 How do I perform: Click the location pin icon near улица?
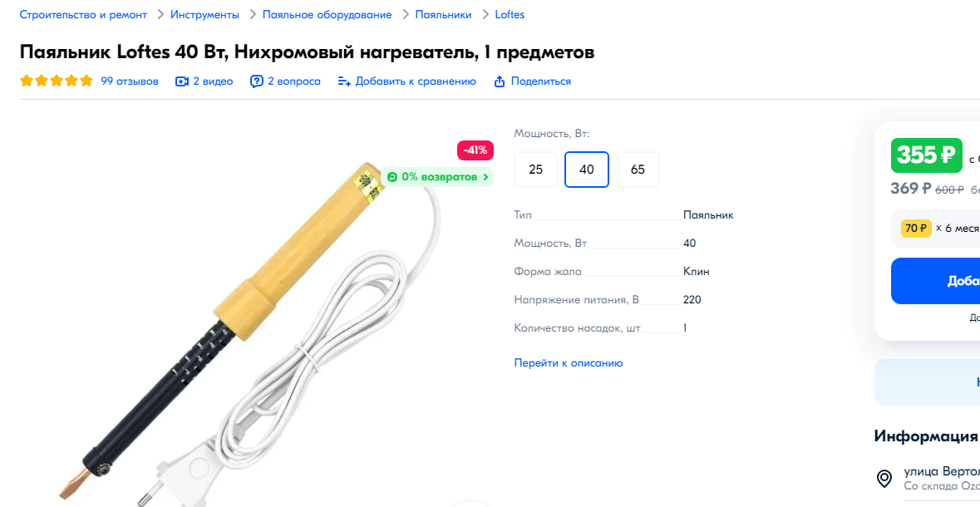click(884, 479)
